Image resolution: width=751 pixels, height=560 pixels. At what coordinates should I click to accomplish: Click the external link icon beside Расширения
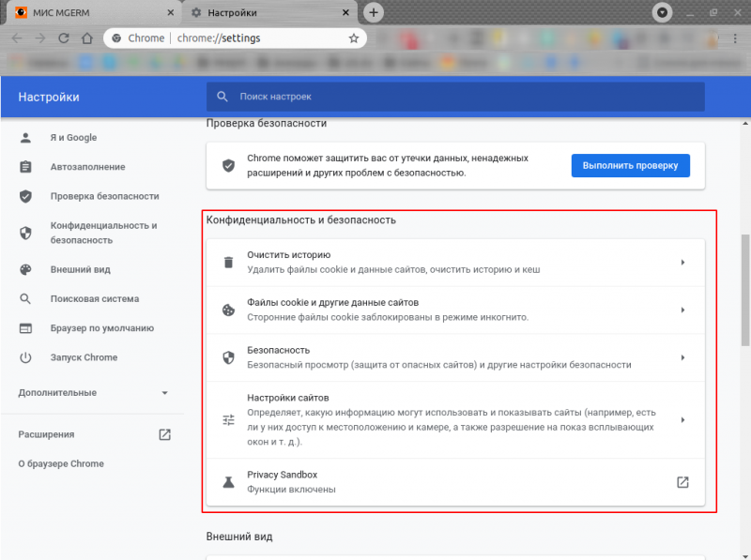coord(164,434)
